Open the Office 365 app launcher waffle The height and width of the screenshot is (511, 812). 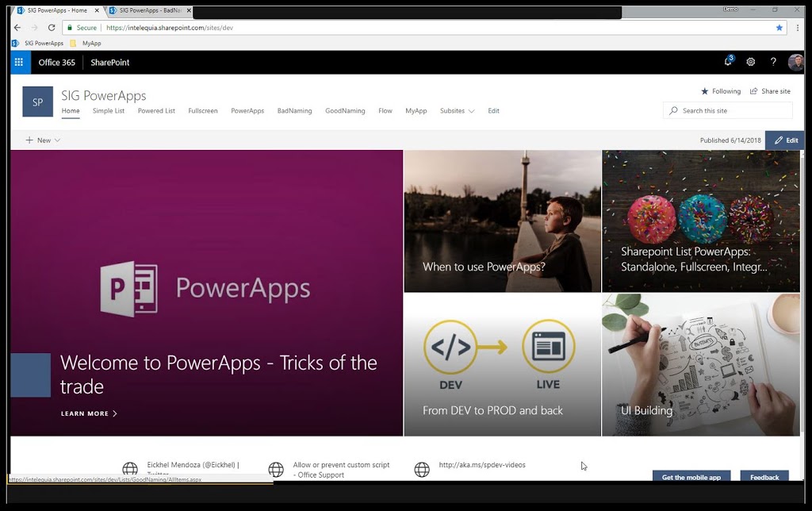pos(19,62)
